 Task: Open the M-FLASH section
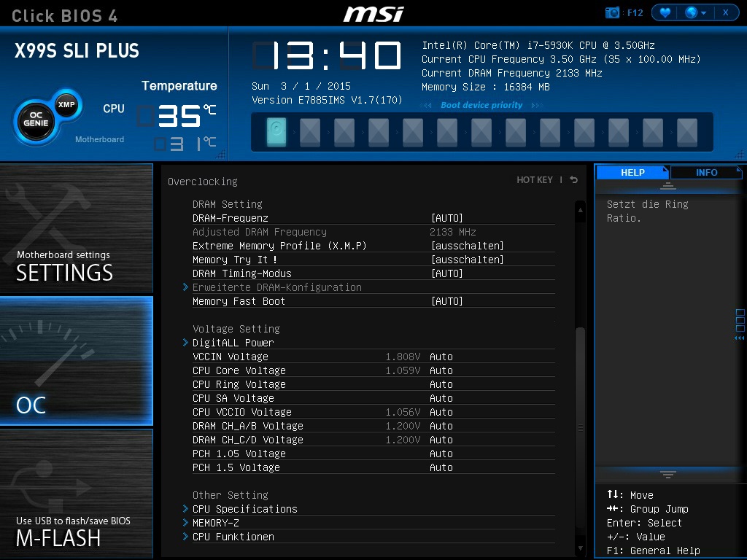77,494
